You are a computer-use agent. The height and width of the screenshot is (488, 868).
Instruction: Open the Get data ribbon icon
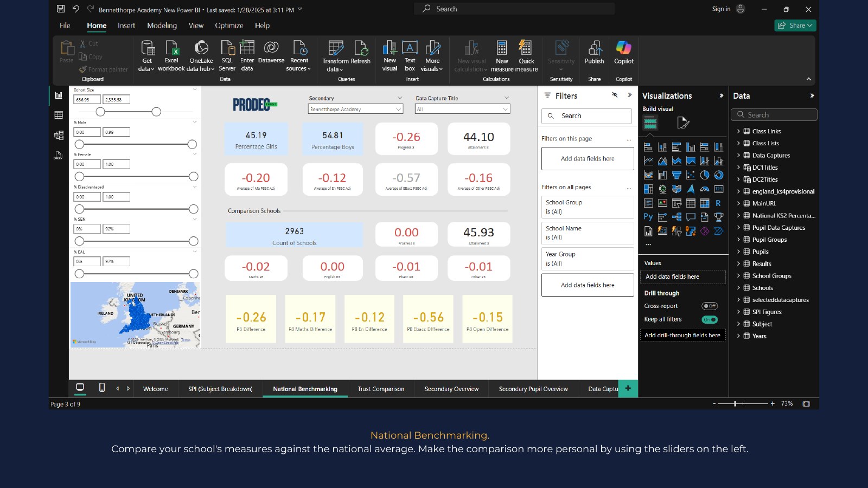pos(147,56)
